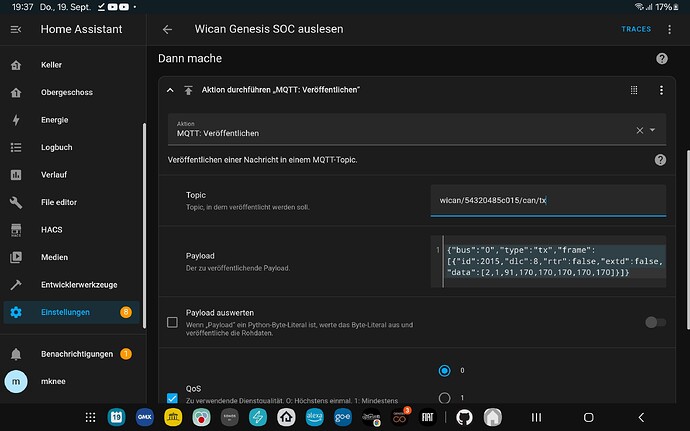Open the FIAT app in the taskbar
Image resolution: width=690 pixels, height=431 pixels.
pos(427,417)
